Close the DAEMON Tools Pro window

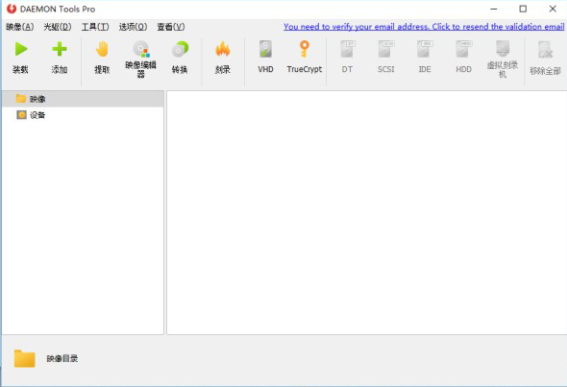(x=553, y=9)
